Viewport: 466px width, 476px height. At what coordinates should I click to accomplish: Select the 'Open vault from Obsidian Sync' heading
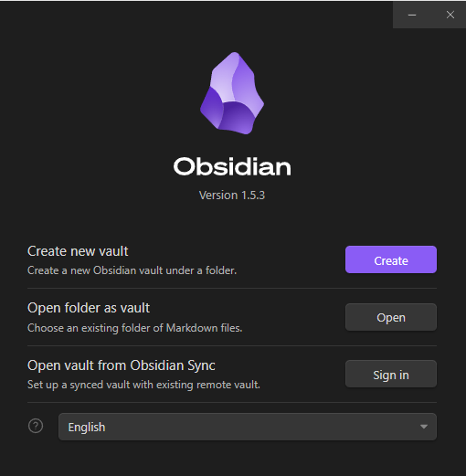pos(122,365)
